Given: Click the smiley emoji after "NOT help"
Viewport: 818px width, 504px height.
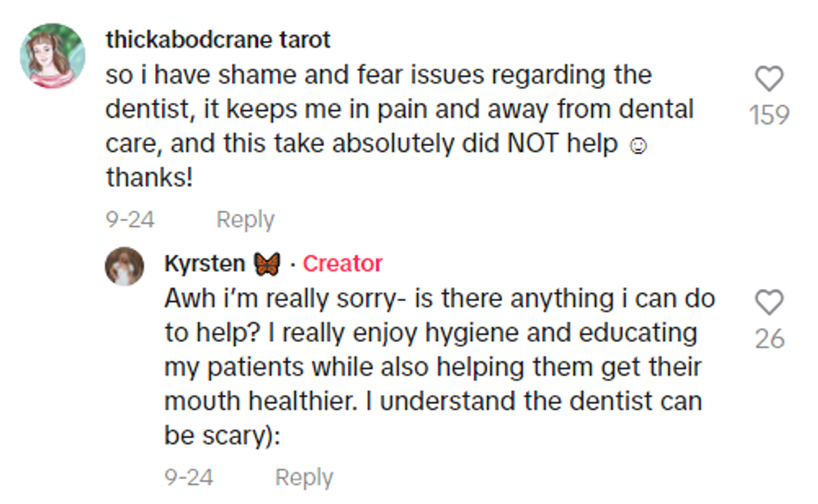Looking at the screenshot, I should coord(637,144).
